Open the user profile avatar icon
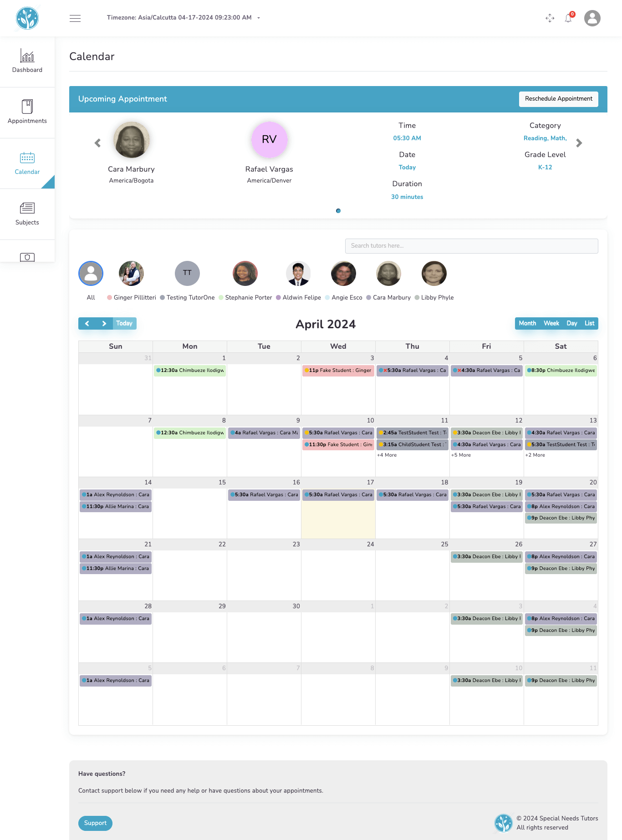 coord(592,18)
